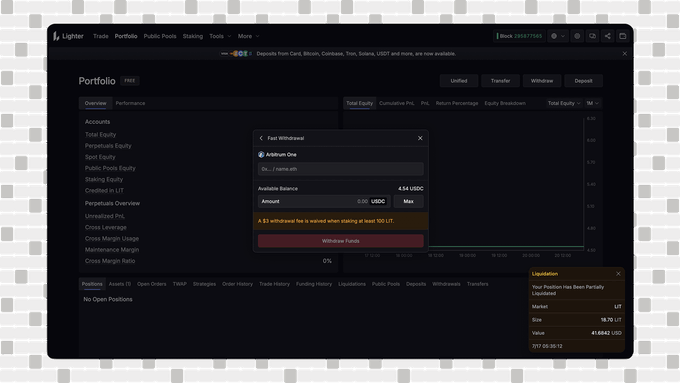
Task: Click the Cross Margin Ratio row
Action: pyautogui.click(x=208, y=261)
